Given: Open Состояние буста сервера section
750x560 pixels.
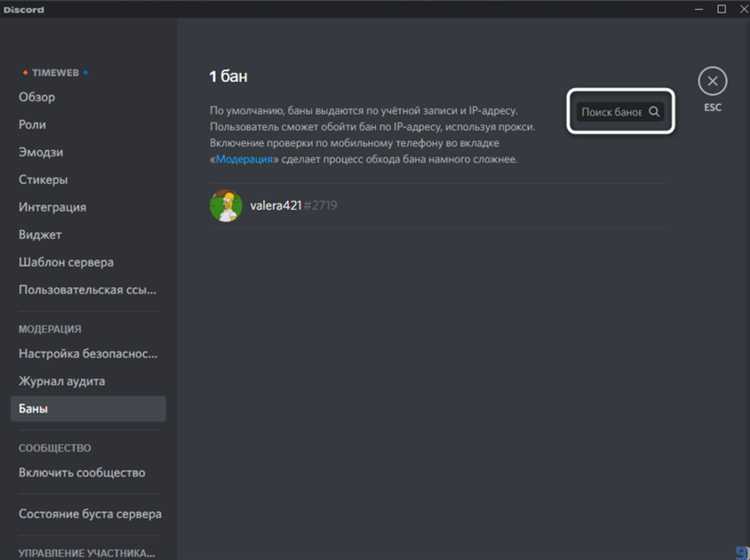Looking at the screenshot, I should point(88,514).
